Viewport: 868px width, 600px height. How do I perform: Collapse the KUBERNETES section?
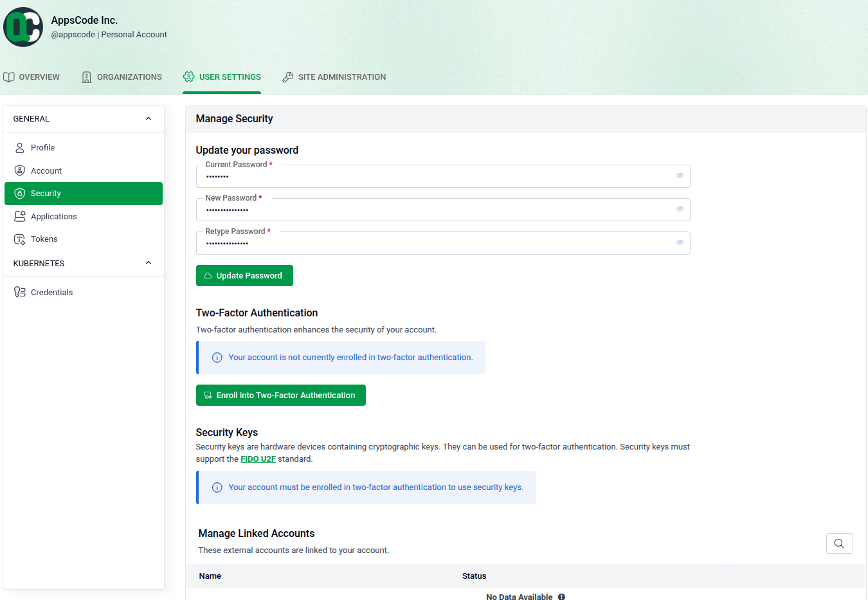[148, 262]
